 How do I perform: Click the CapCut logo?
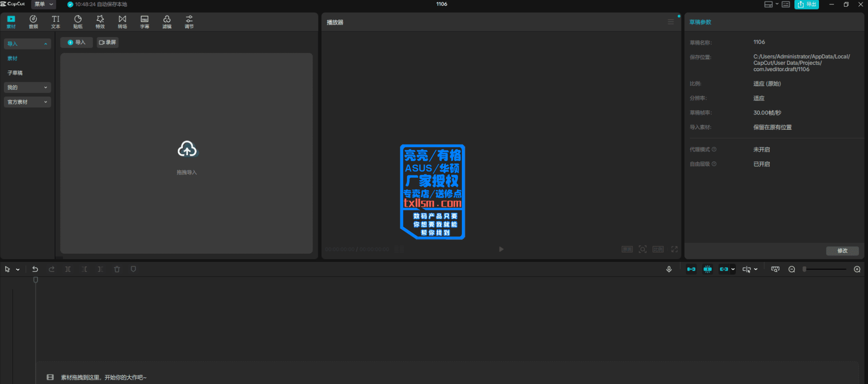click(x=13, y=4)
